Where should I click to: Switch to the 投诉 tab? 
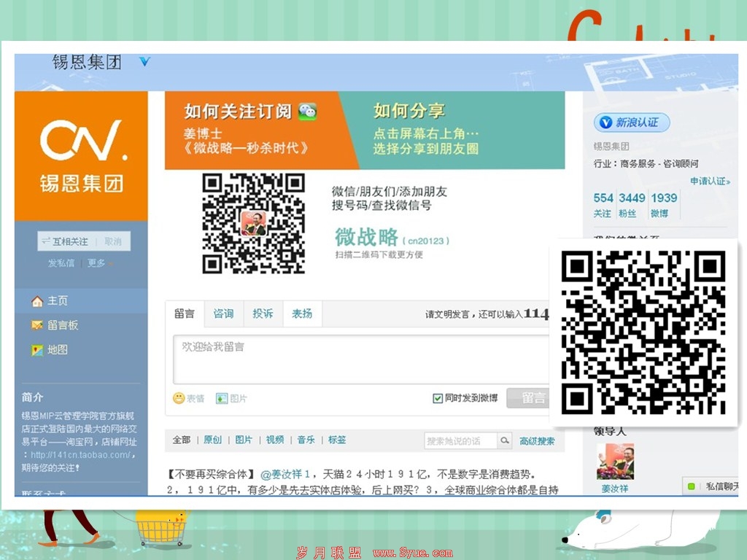(x=263, y=314)
